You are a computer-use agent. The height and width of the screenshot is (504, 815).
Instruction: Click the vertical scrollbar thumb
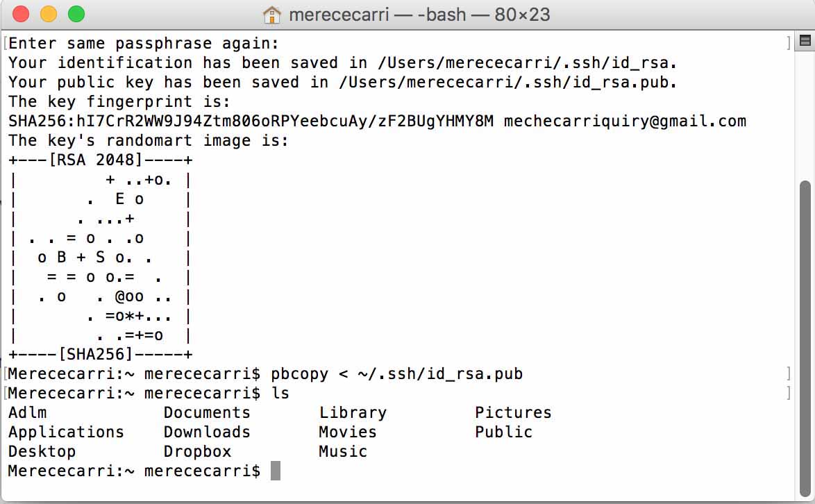(x=805, y=337)
